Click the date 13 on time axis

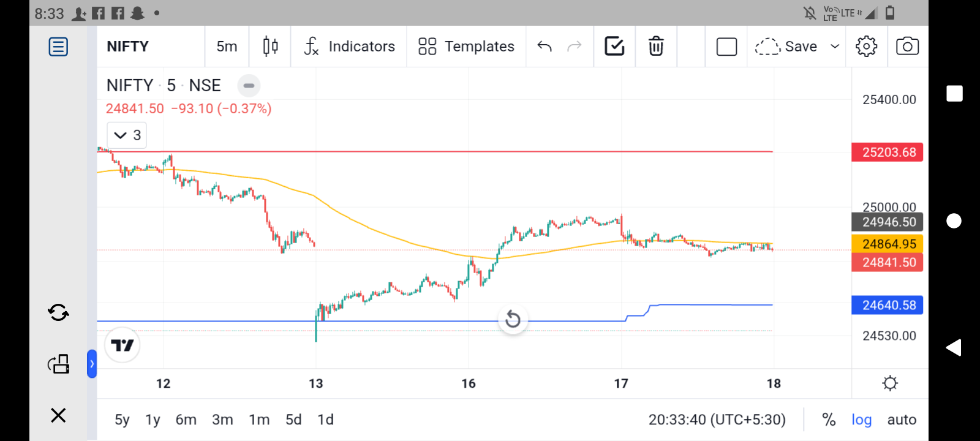(315, 383)
